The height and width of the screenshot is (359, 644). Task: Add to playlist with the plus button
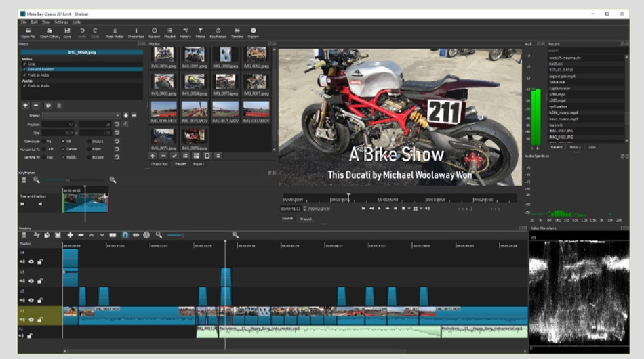pyautogui.click(x=153, y=156)
